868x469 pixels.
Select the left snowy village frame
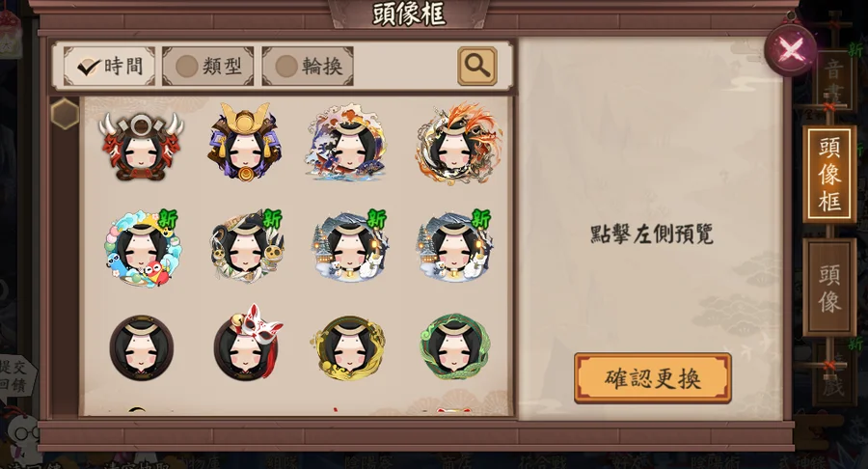(350, 247)
